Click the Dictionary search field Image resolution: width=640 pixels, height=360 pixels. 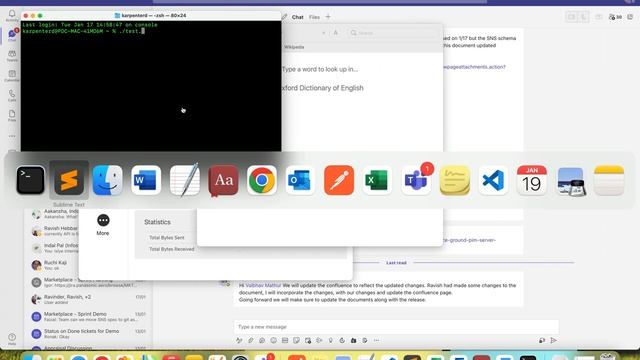[x=394, y=33]
